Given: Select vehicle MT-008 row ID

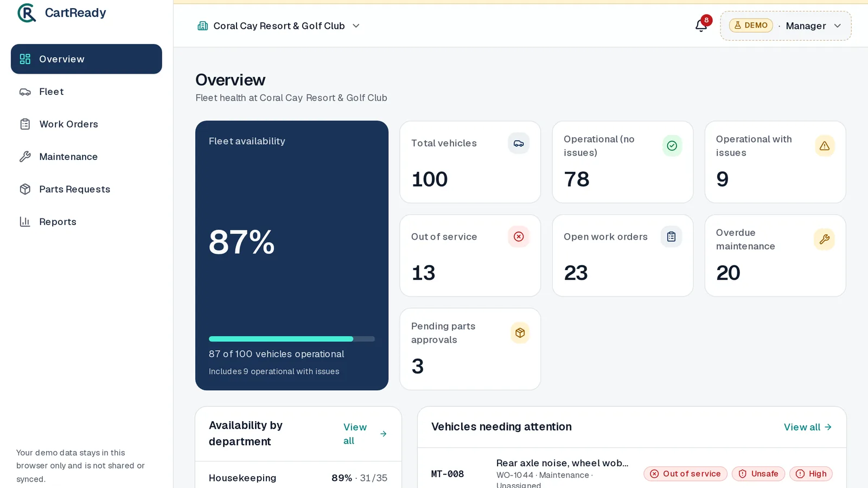Looking at the screenshot, I should [448, 474].
